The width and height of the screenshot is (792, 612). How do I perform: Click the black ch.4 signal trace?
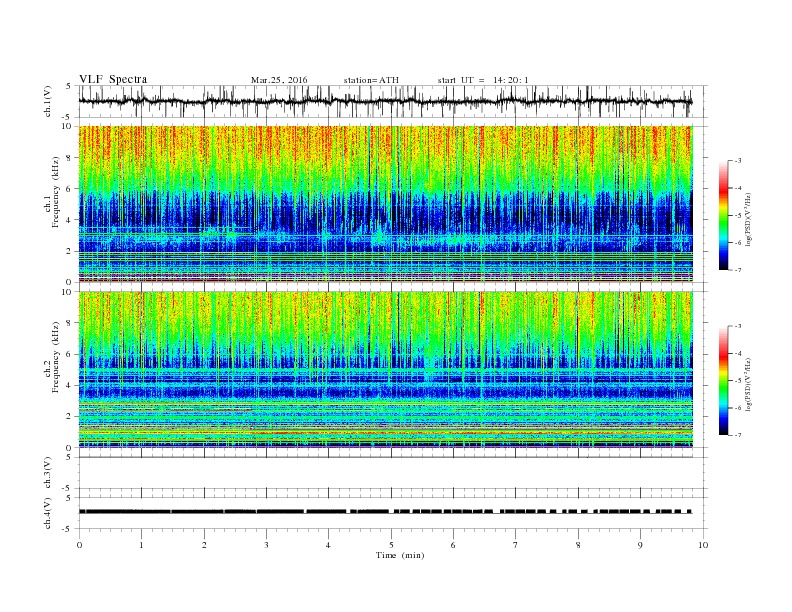(385, 512)
